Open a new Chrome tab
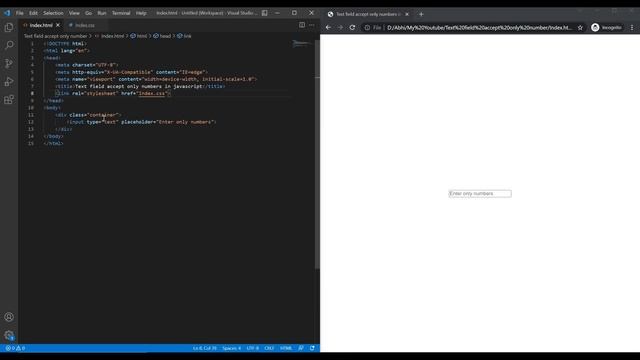640x360 pixels. coord(421,14)
